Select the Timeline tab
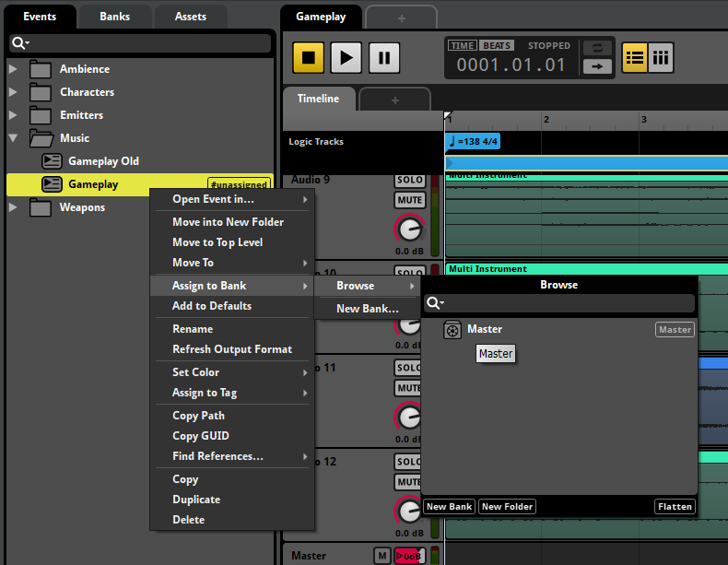The width and height of the screenshot is (728, 565). pyautogui.click(x=319, y=99)
